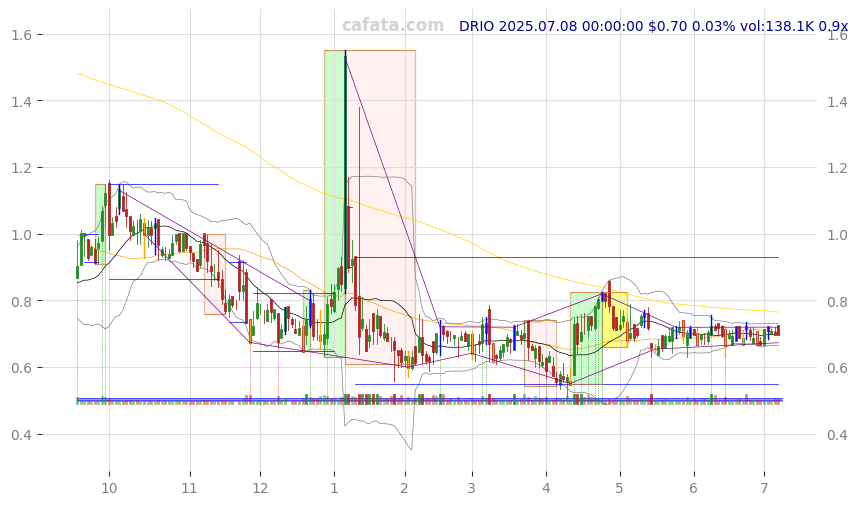The width and height of the screenshot is (858, 505).
Task: Click 0.8 on the right price axis
Action: pyautogui.click(x=837, y=301)
